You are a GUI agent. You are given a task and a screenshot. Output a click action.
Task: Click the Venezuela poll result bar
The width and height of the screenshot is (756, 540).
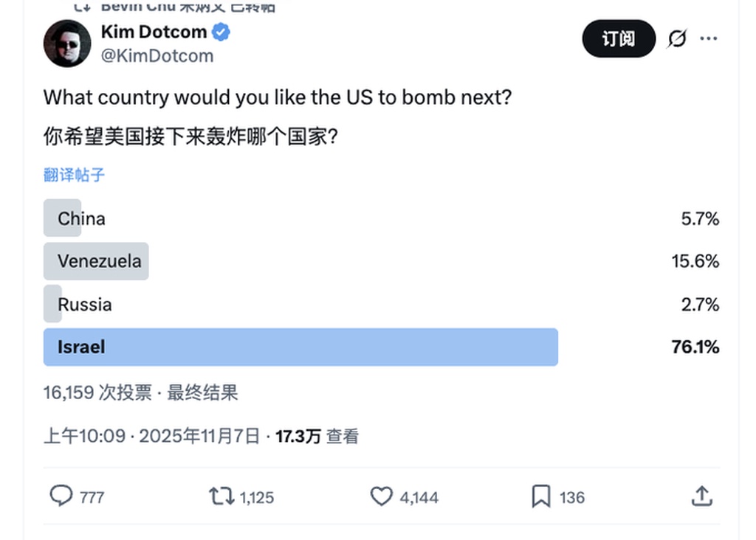coord(99,261)
